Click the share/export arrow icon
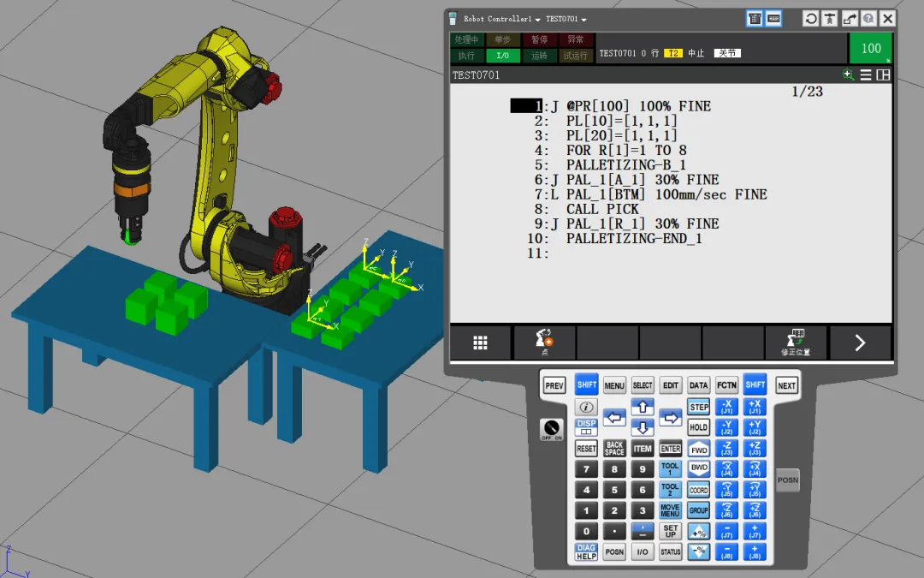 tap(850, 19)
